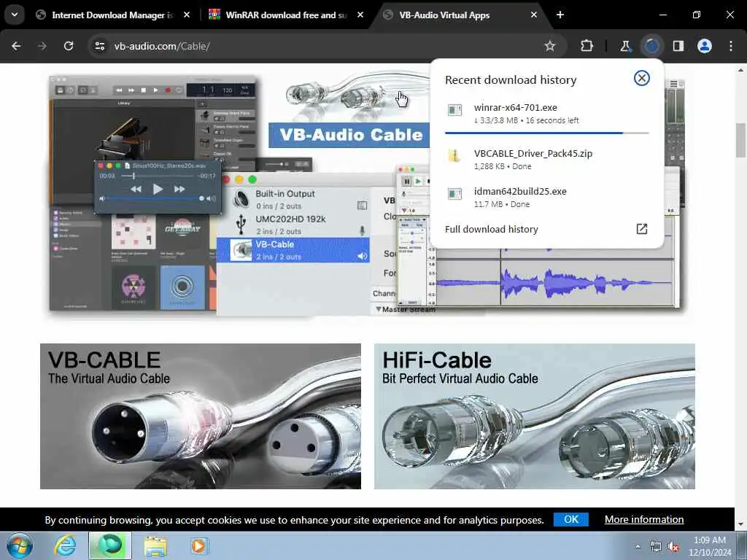Click the winrar exe file icon
This screenshot has width=747, height=560.
(454, 111)
